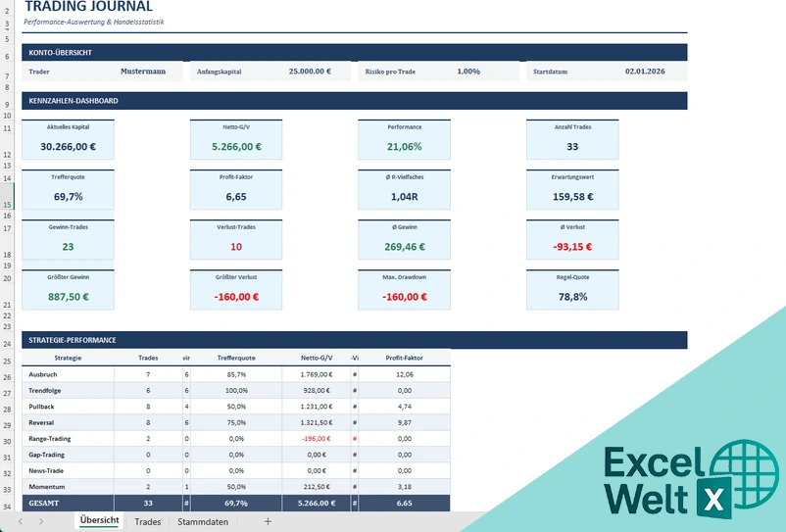The image size is (786, 532).
Task: Select the Gewinn-Trades value 23
Action: tap(69, 247)
